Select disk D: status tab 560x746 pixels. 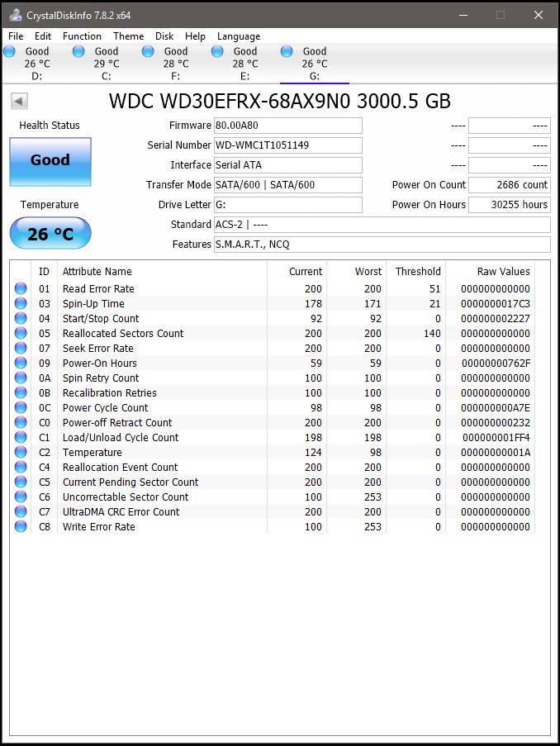36,64
